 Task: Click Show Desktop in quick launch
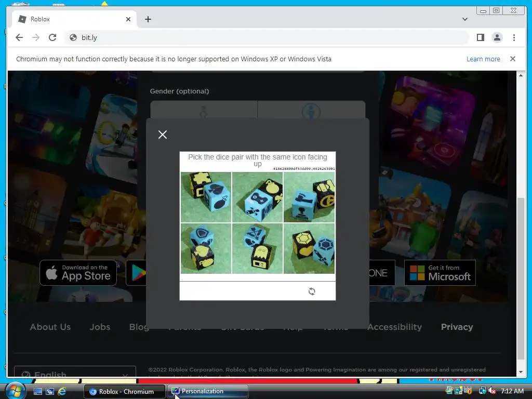pos(37,391)
